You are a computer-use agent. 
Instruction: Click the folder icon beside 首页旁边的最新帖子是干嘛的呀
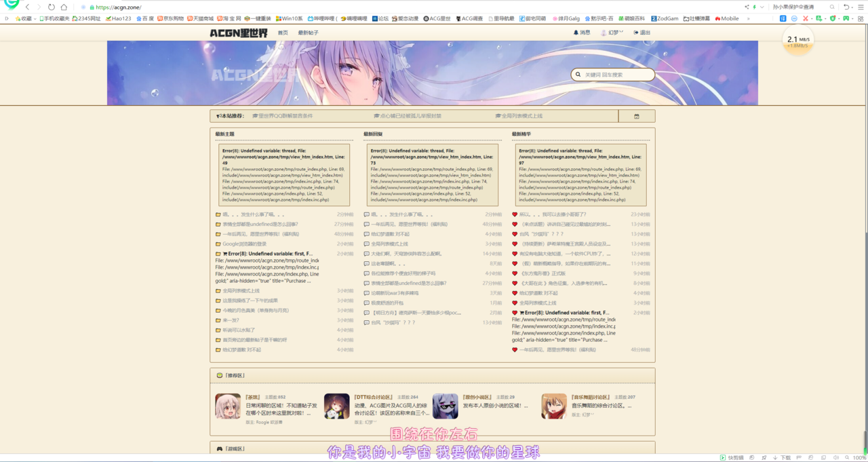tap(218, 340)
